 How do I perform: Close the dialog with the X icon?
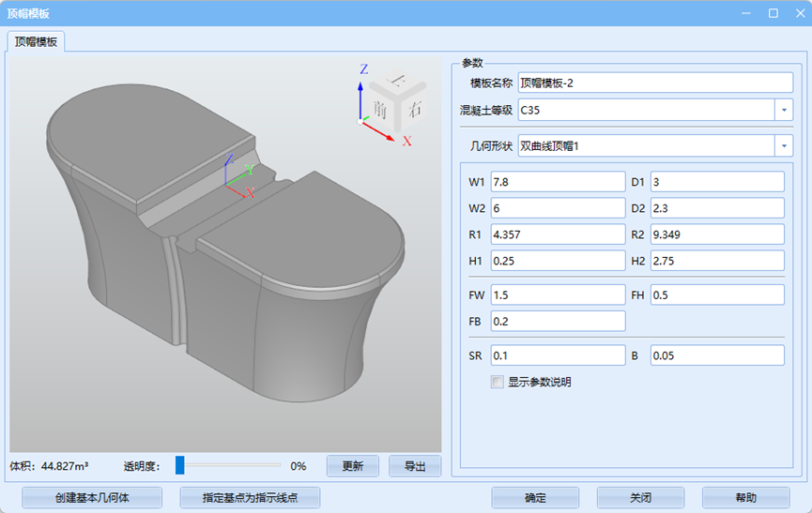[798, 13]
